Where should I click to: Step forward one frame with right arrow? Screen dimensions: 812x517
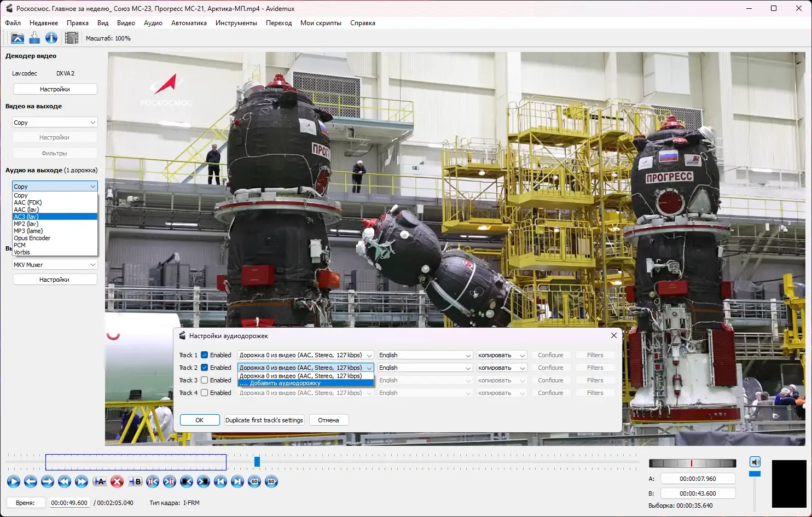point(48,481)
